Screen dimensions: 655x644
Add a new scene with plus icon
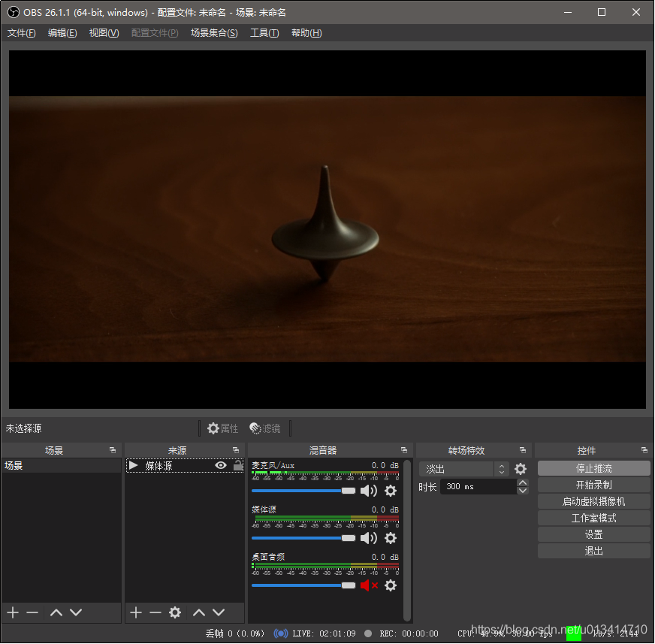tap(13, 612)
